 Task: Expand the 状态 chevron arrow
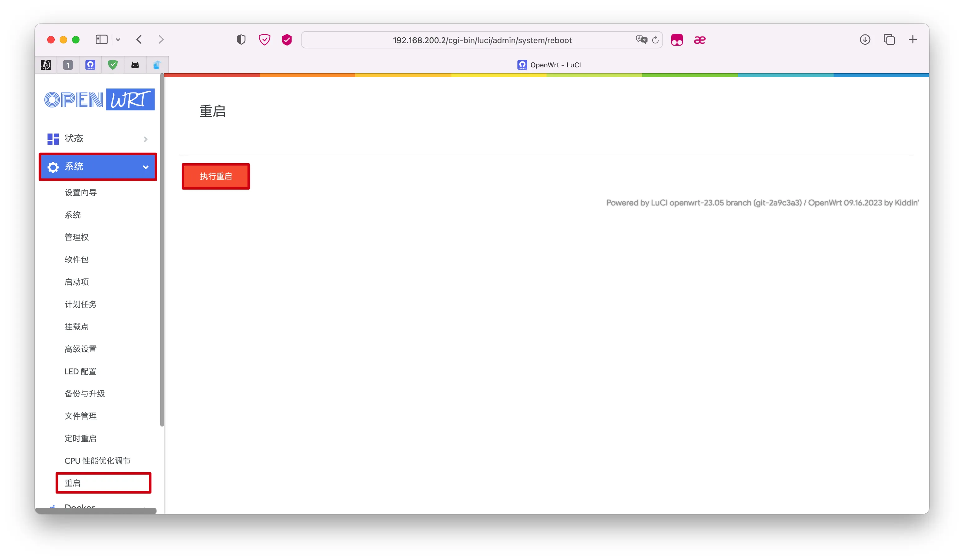[145, 139]
